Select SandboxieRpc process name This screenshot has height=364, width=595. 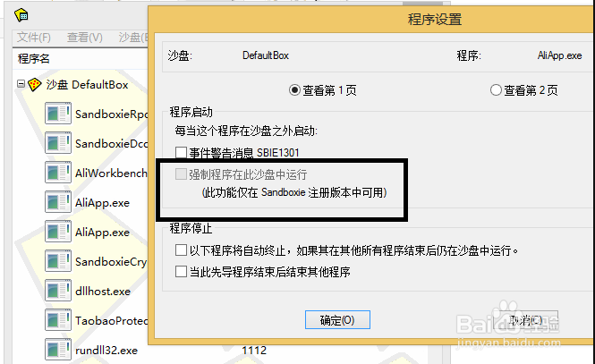(111, 114)
